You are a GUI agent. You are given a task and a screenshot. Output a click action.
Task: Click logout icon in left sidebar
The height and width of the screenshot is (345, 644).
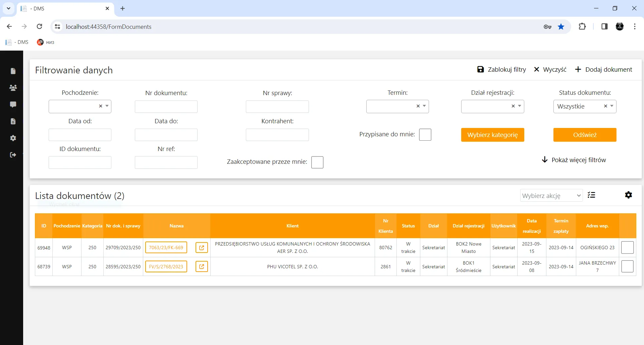tap(13, 155)
